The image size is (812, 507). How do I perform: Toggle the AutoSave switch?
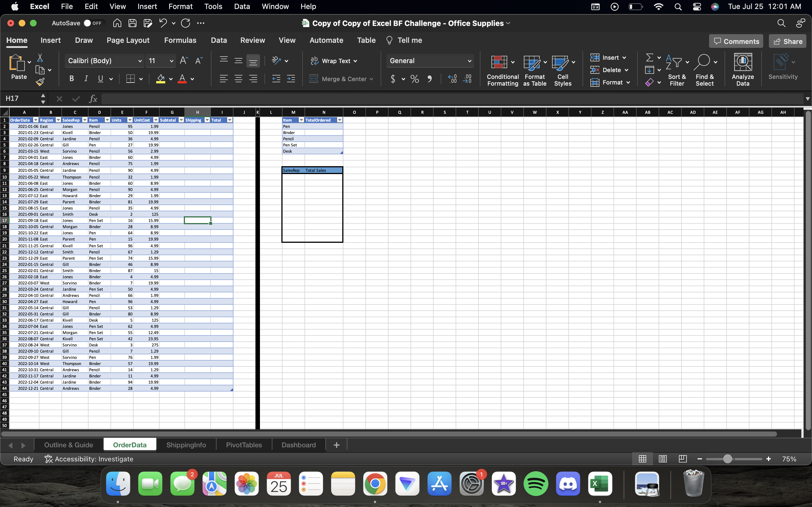coord(92,23)
